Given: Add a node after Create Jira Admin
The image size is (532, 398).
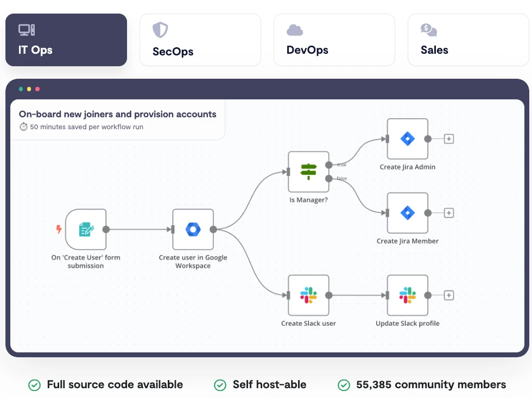Looking at the screenshot, I should click(449, 139).
